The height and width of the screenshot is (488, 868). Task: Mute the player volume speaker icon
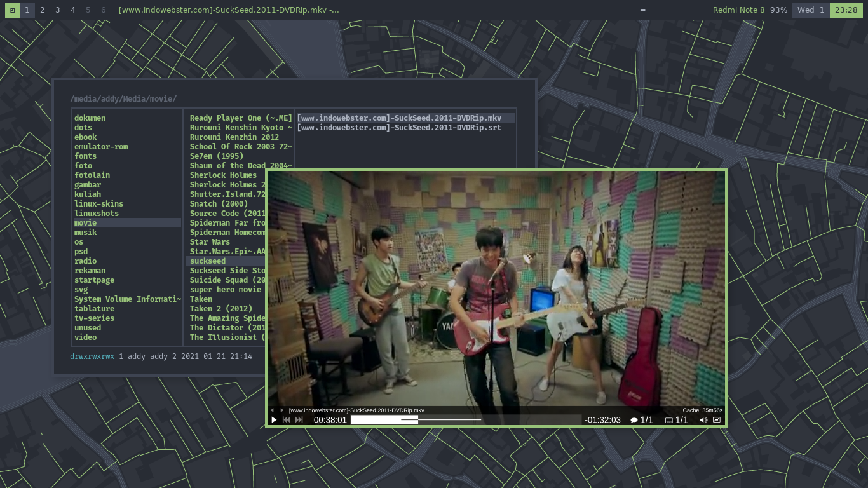pos(703,420)
